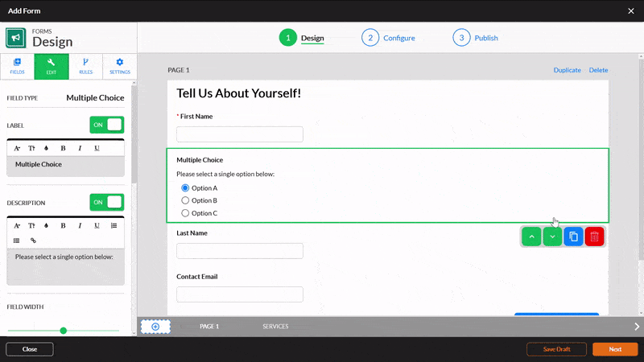
Task: Edit the description text box
Action: point(66,267)
